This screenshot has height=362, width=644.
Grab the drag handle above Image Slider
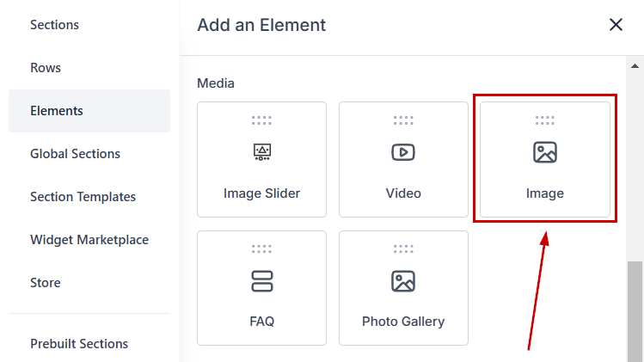tap(262, 120)
